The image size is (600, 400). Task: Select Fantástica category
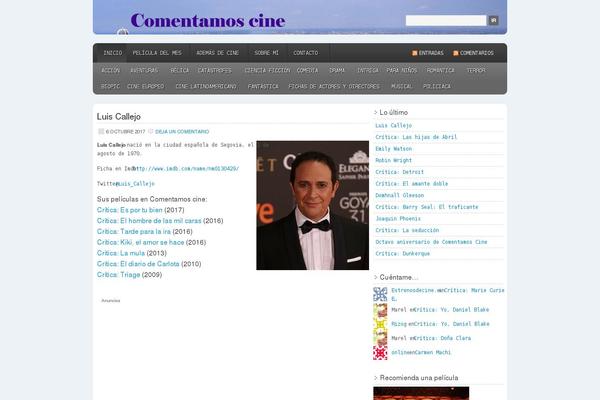pos(263,87)
